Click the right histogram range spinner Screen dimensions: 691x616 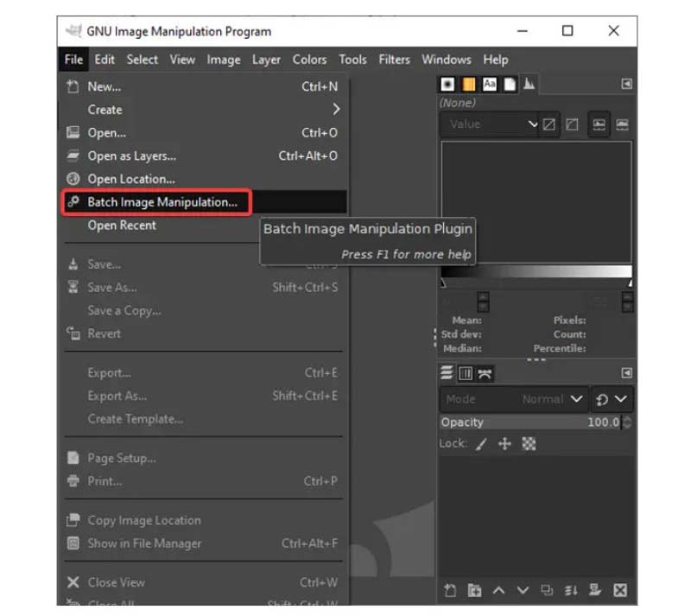[x=628, y=302]
